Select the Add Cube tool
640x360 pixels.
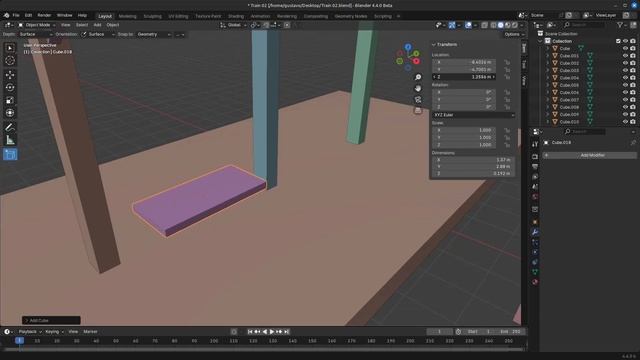[x=10, y=154]
